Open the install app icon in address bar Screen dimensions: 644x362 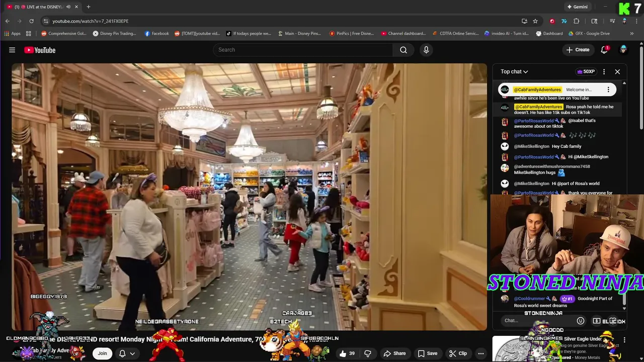click(524, 21)
